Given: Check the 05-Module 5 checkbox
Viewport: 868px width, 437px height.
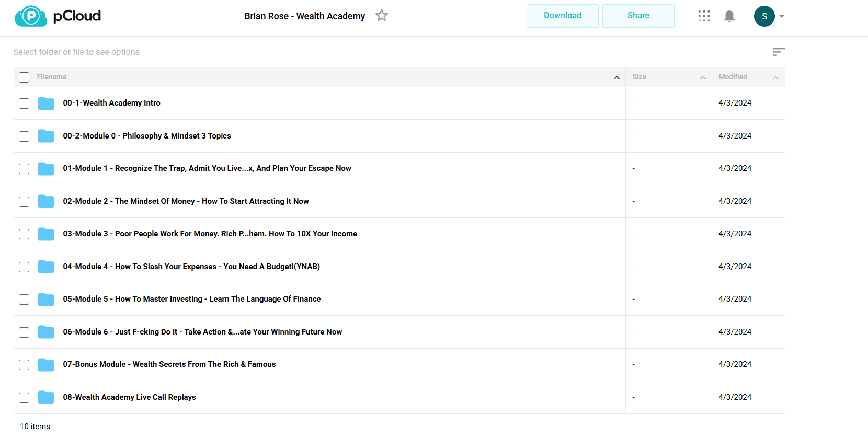Looking at the screenshot, I should point(24,300).
